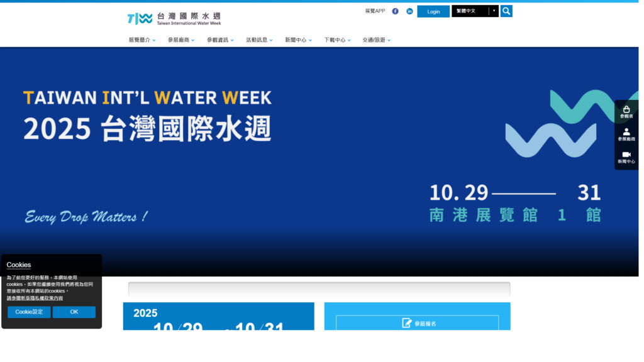Click the magnifier search icon button
The image size is (644, 362).
pos(506,11)
